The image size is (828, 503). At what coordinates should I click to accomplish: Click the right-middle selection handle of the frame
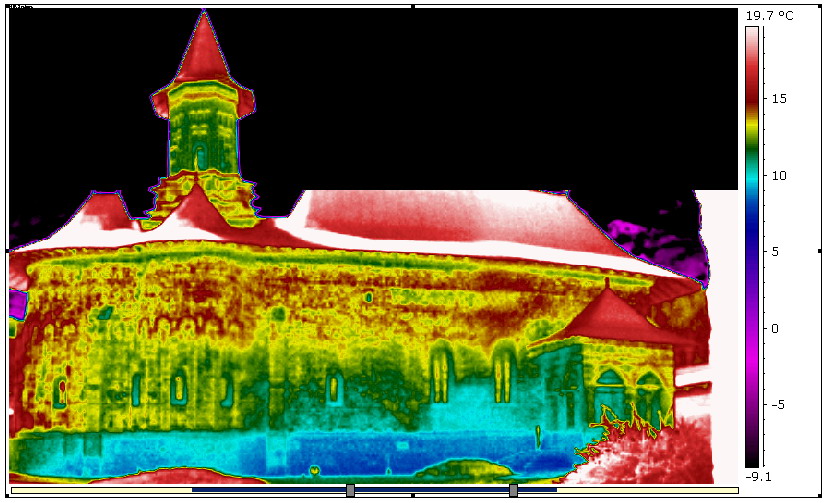pos(819,251)
